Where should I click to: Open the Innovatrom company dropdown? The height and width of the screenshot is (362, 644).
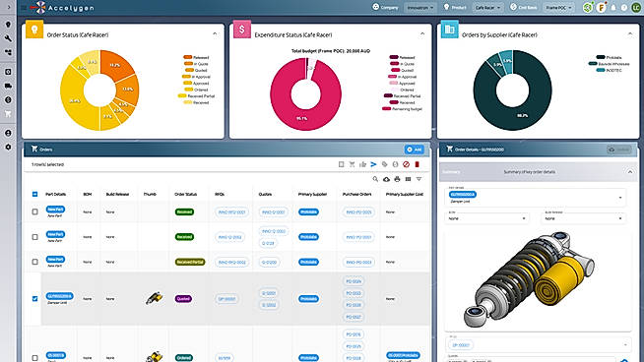tap(419, 8)
